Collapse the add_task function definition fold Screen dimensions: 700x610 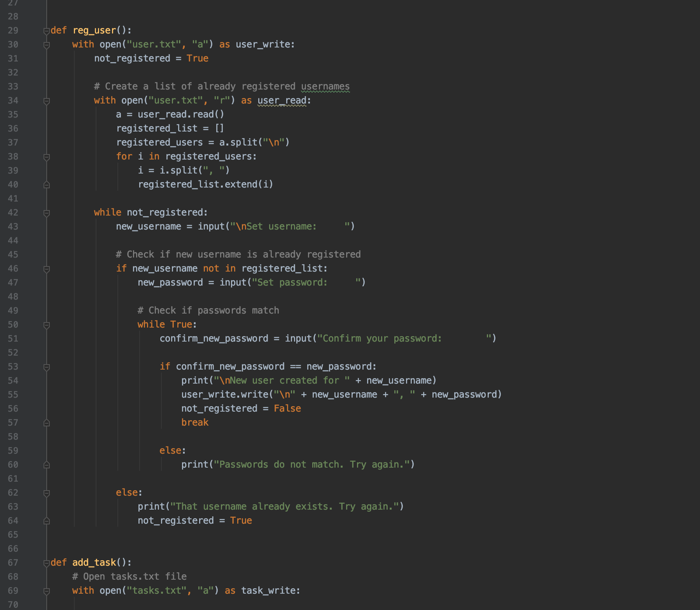point(47,563)
